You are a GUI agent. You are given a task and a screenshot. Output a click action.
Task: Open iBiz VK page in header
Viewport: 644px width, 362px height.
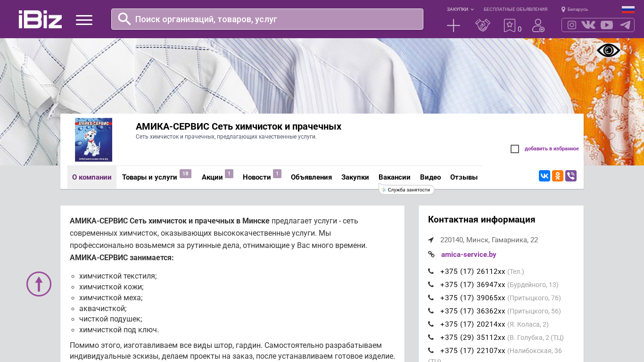pos(588,25)
